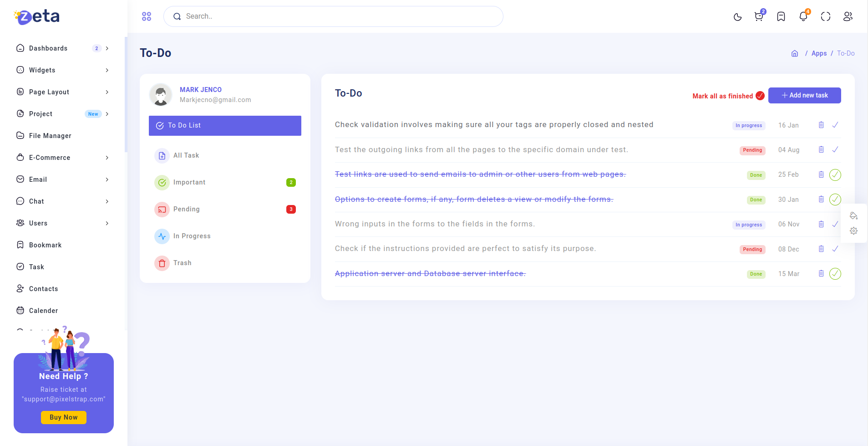Mark the 04 Aug task complete
This screenshot has width=868, height=446.
pyautogui.click(x=835, y=150)
